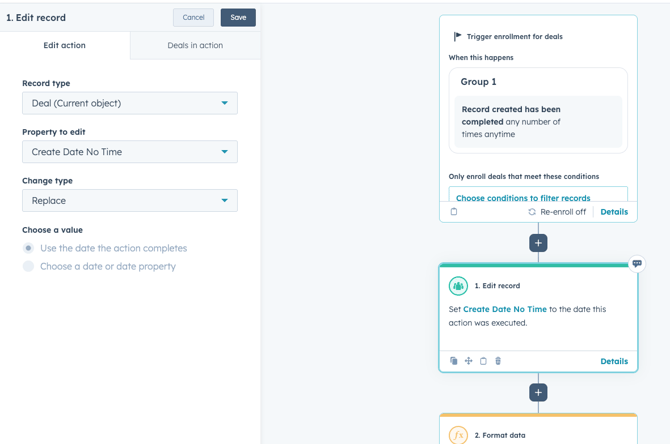Save the Edit record action
This screenshot has height=444, width=670.
pos(238,17)
